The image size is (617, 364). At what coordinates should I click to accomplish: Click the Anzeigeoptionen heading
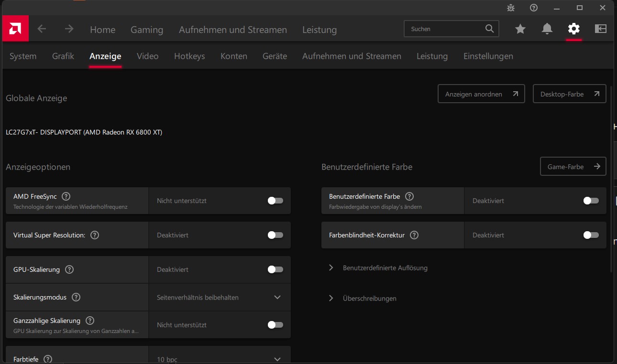38,167
